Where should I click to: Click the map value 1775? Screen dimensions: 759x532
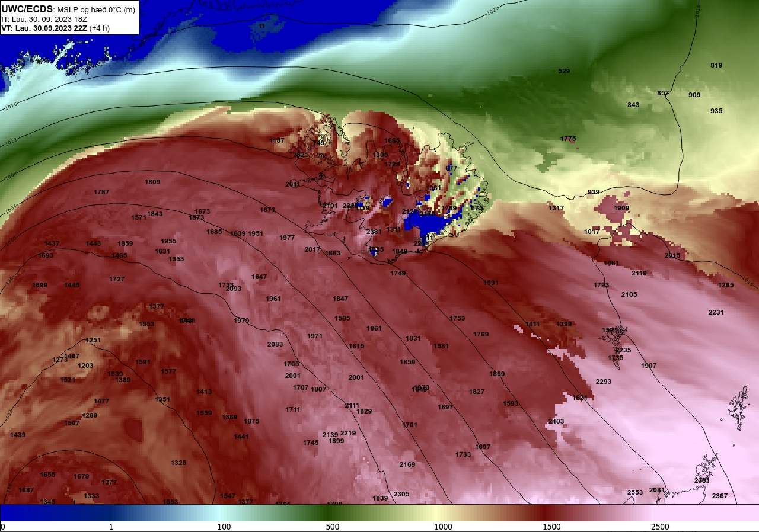[x=568, y=139]
